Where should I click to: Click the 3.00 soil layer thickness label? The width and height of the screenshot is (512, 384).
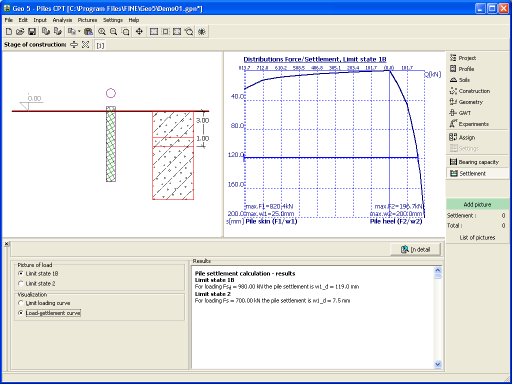203,120
